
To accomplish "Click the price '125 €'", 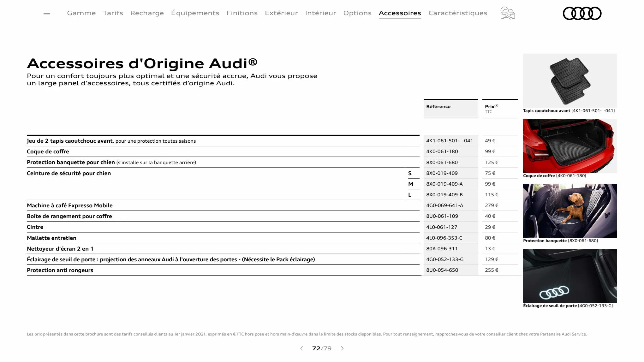I will 492,163.
